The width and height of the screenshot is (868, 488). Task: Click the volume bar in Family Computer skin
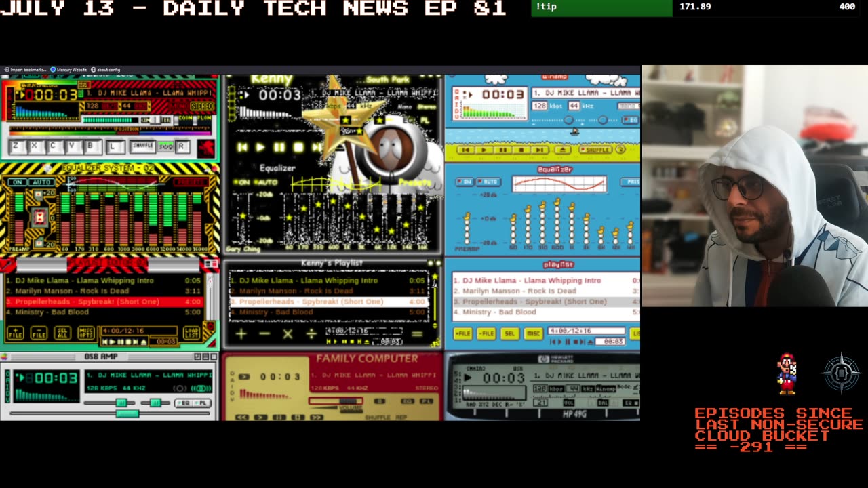tap(336, 401)
